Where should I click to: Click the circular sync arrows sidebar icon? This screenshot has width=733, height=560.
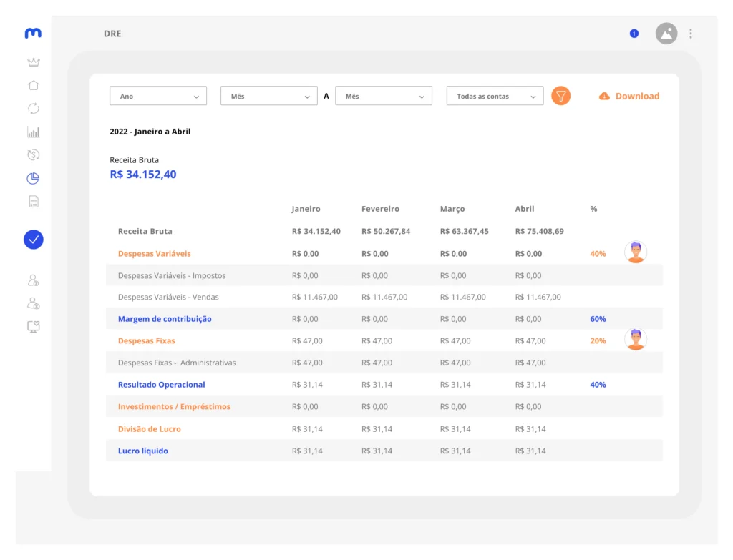(34, 109)
